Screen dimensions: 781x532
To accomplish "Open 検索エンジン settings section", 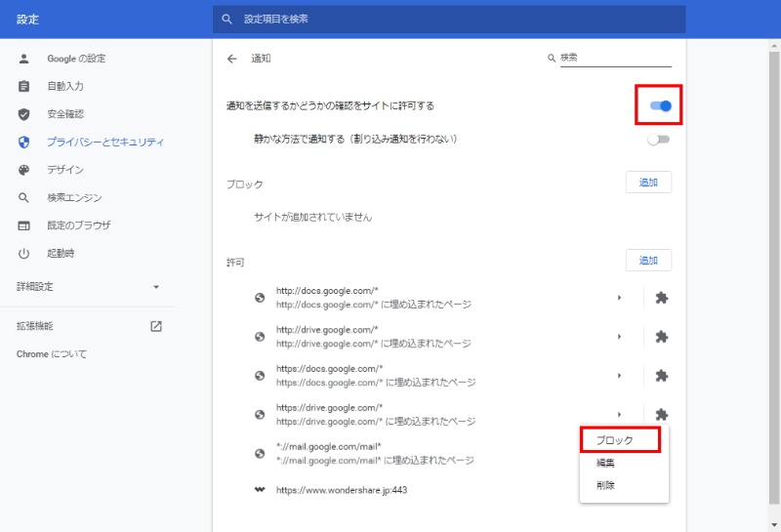I will click(75, 198).
